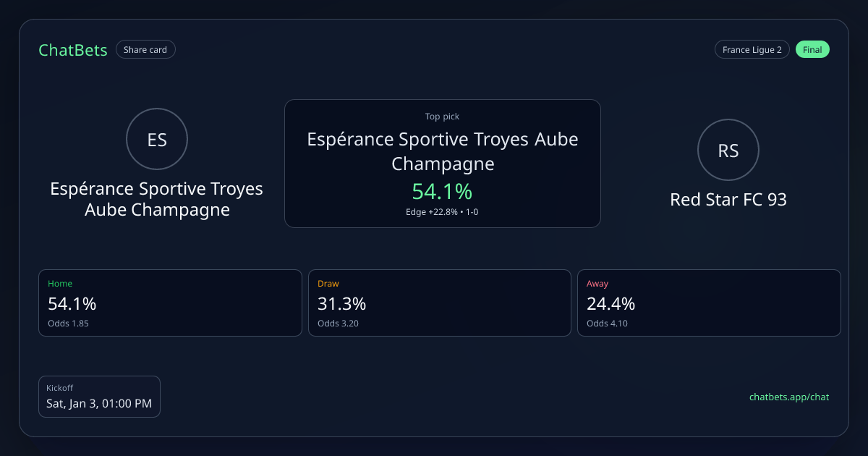This screenshot has height=456, width=868.
Task: Click the Odds 3.20 draw label
Action: (338, 324)
